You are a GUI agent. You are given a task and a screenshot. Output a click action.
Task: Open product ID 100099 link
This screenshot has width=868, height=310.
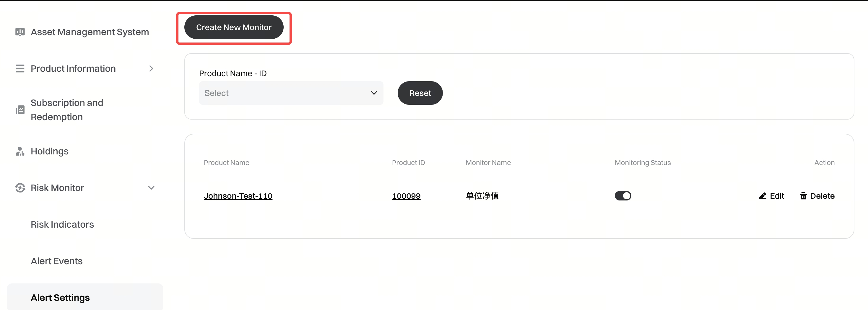coord(406,196)
